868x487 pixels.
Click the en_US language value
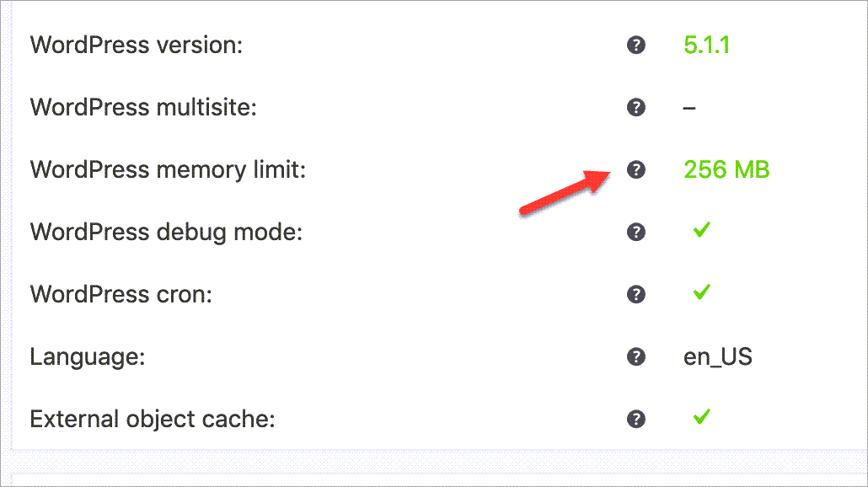717,357
